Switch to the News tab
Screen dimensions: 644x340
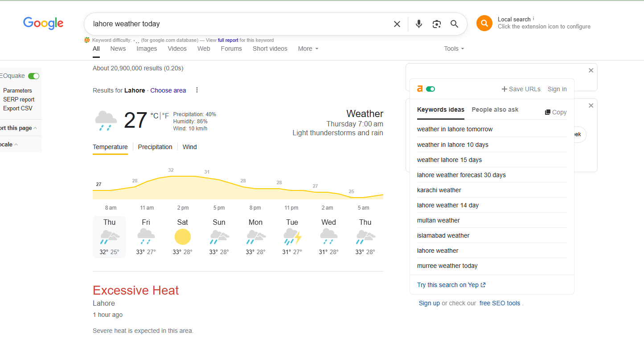pos(118,49)
